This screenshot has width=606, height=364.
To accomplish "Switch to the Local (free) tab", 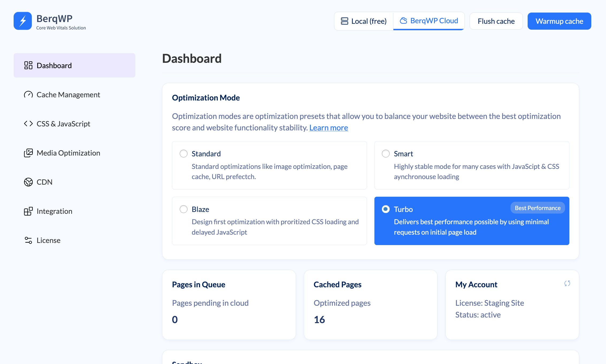I will pos(364,21).
